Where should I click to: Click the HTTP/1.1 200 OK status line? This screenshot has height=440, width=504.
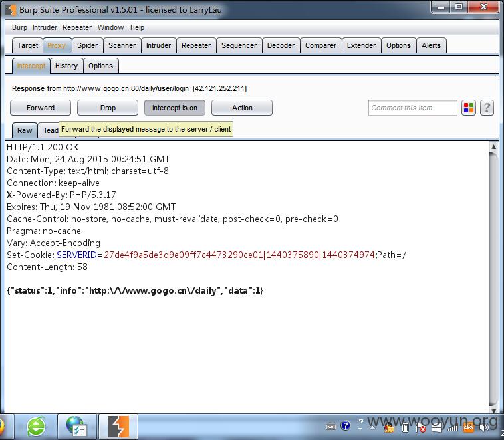pyautogui.click(x=43, y=147)
